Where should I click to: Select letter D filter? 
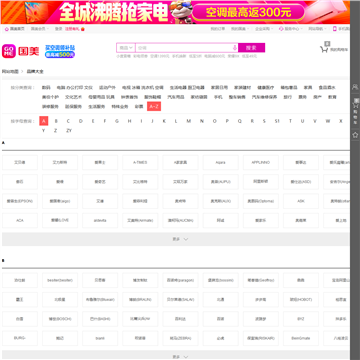tap(80, 121)
